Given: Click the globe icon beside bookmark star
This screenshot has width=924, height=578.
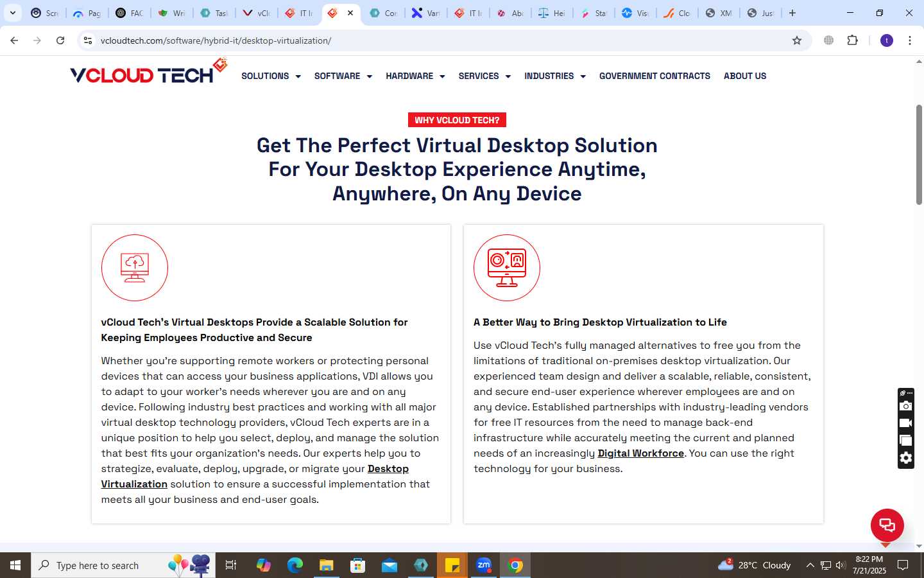Looking at the screenshot, I should [x=829, y=40].
